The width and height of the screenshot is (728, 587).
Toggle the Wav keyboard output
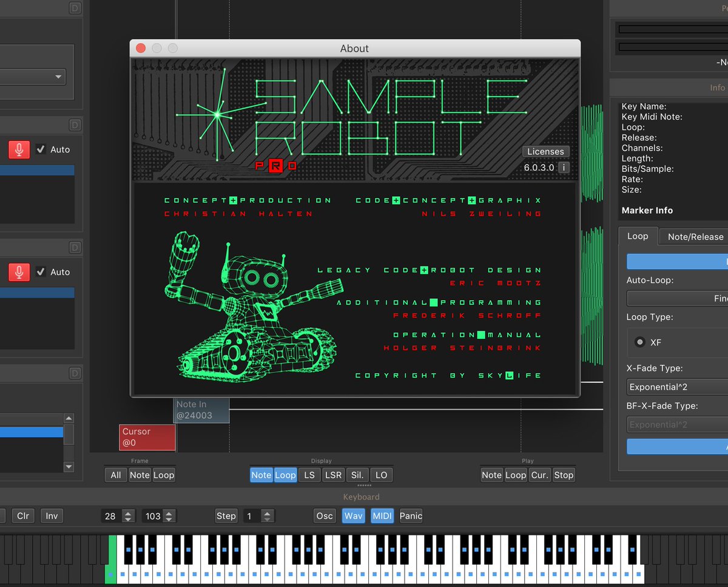coord(354,516)
